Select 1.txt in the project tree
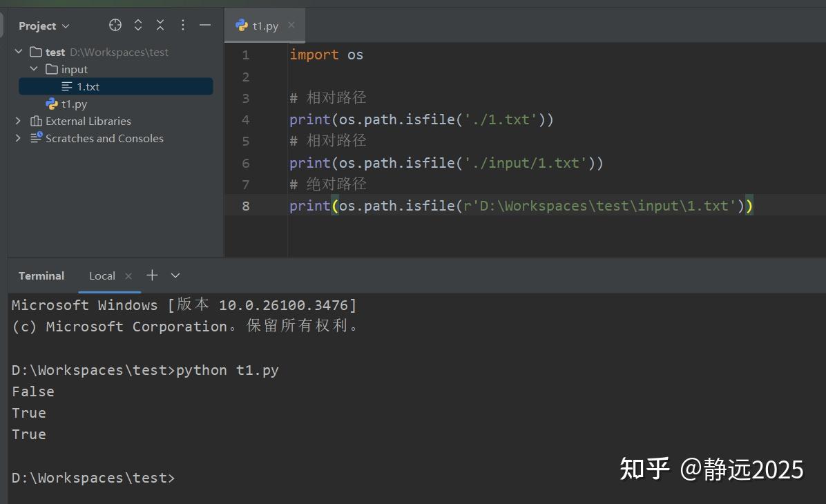 coord(88,86)
